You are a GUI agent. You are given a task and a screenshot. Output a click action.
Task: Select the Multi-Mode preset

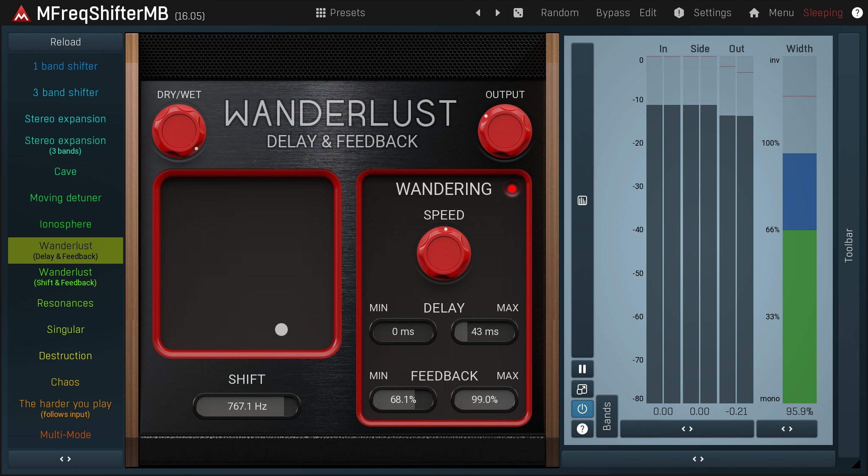coord(65,435)
